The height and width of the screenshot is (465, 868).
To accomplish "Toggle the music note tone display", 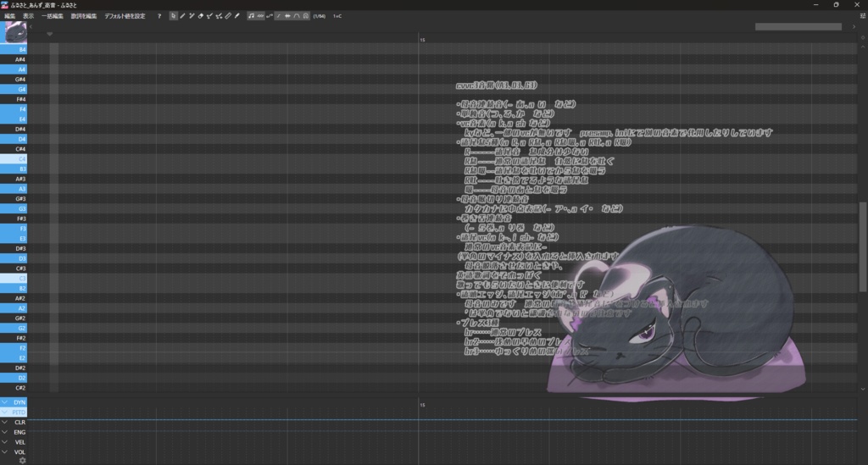I will coord(251,16).
